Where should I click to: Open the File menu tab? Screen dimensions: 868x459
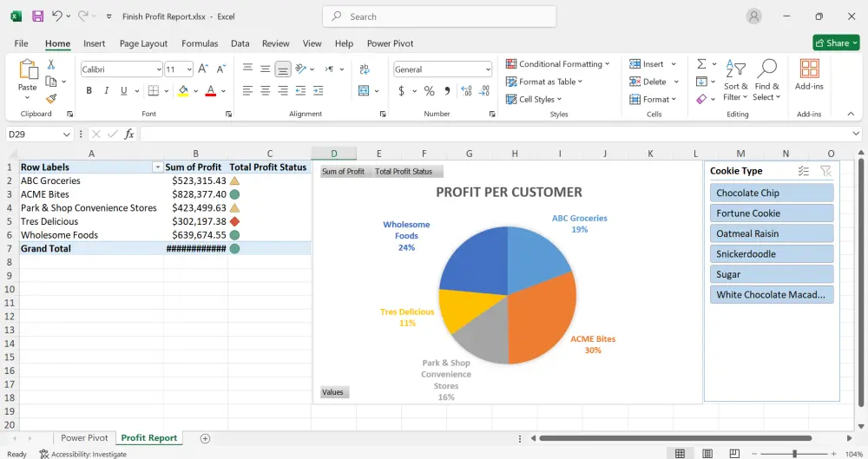pyautogui.click(x=21, y=43)
